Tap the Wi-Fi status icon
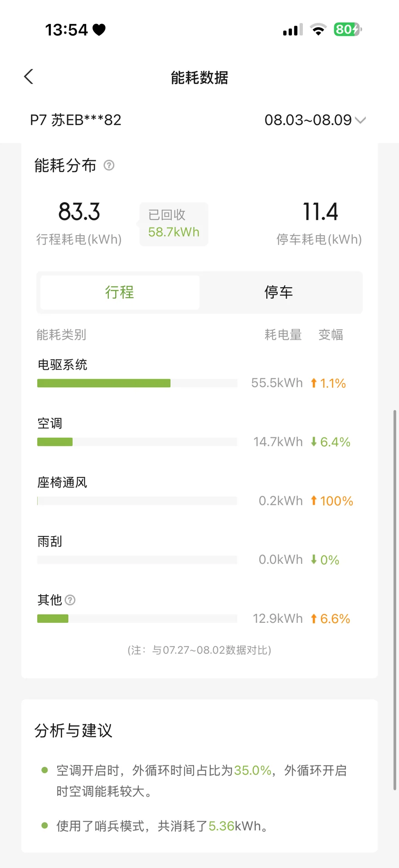The height and width of the screenshot is (868, 399). coord(318,30)
